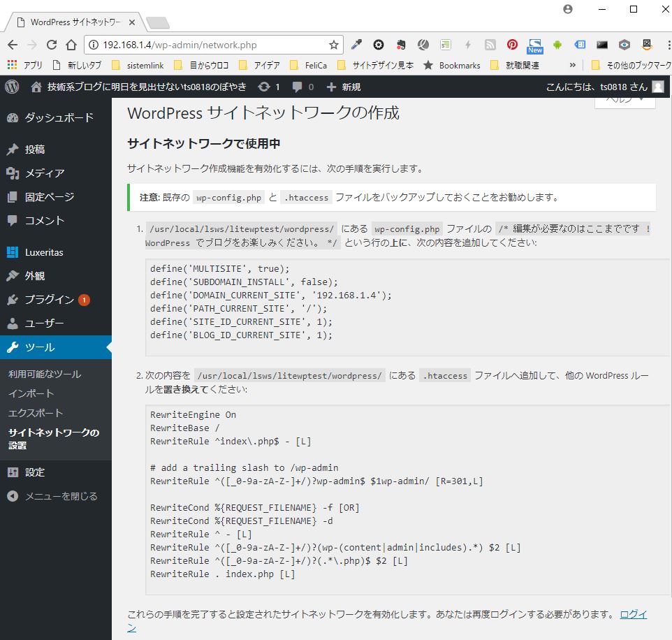Open the Chrome three-dot menu

pos(668,45)
